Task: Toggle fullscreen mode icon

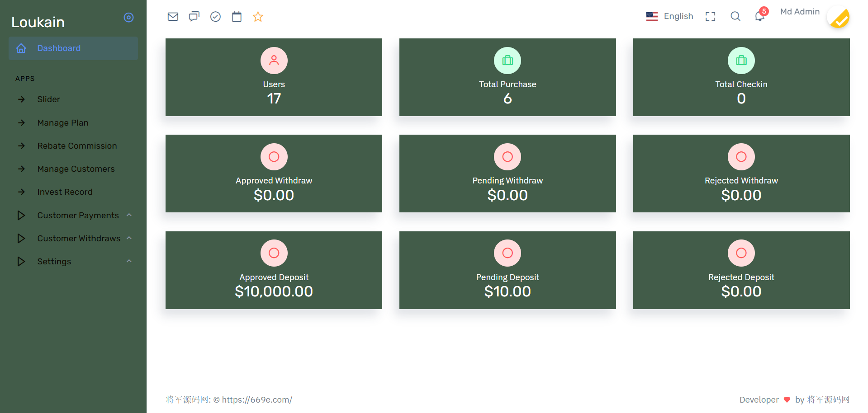Action: click(710, 17)
